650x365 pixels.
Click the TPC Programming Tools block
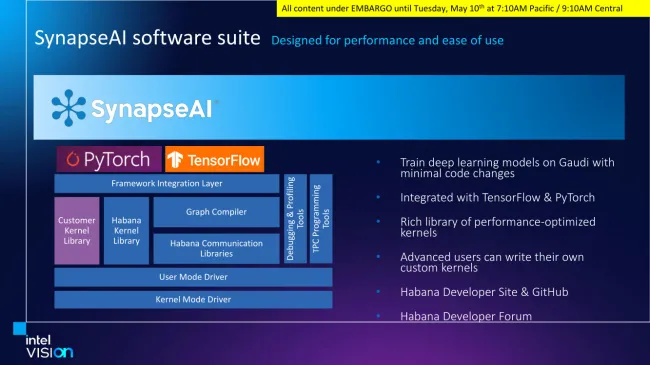(x=321, y=219)
